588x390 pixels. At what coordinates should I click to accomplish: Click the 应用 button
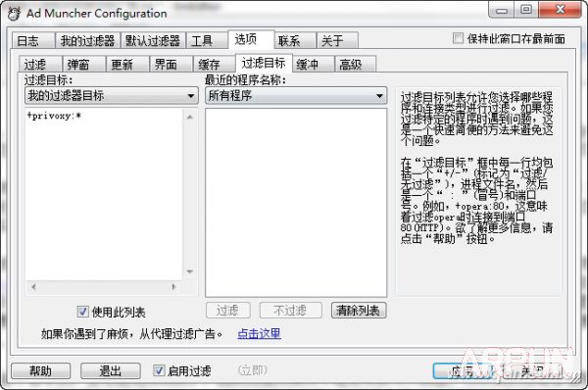463,370
